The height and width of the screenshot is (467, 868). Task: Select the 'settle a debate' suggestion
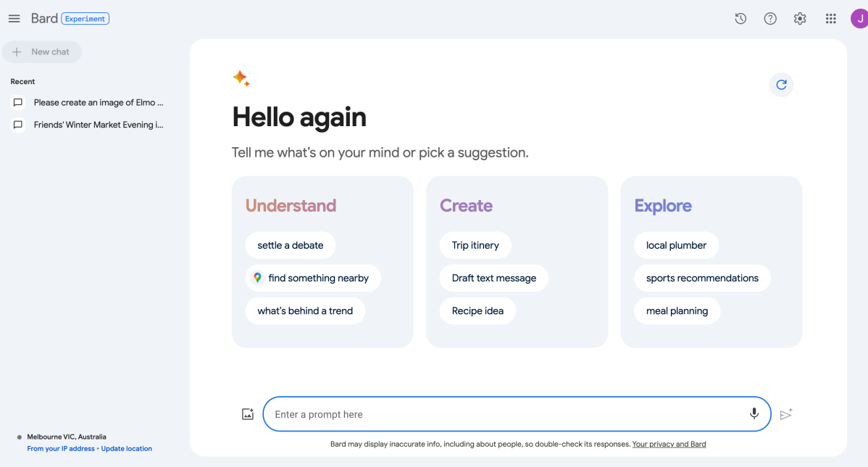pos(290,245)
